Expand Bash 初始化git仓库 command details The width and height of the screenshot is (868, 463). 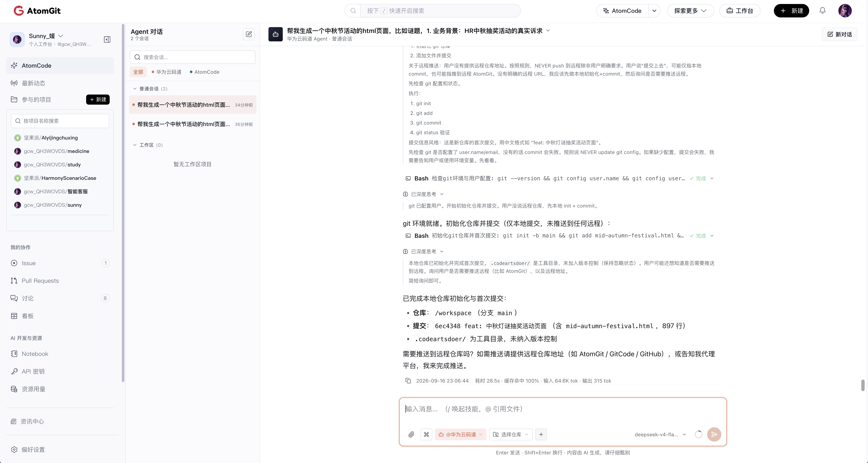pos(712,236)
